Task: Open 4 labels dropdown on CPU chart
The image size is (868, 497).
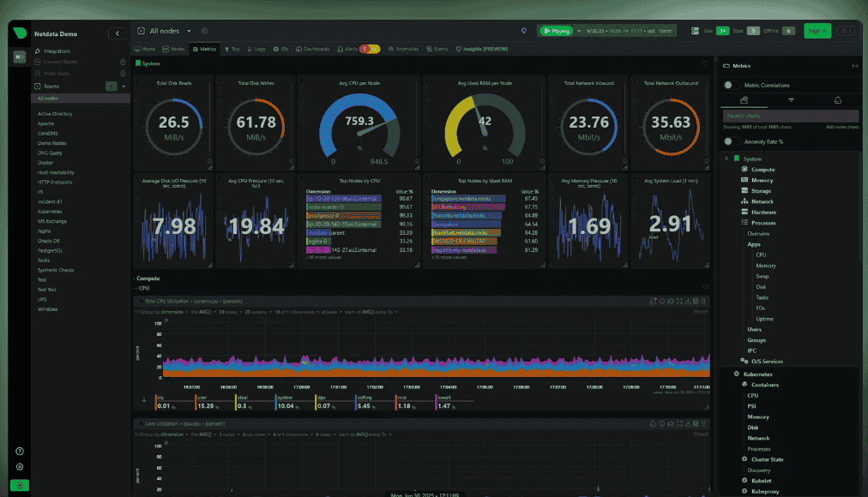Action: (332, 312)
